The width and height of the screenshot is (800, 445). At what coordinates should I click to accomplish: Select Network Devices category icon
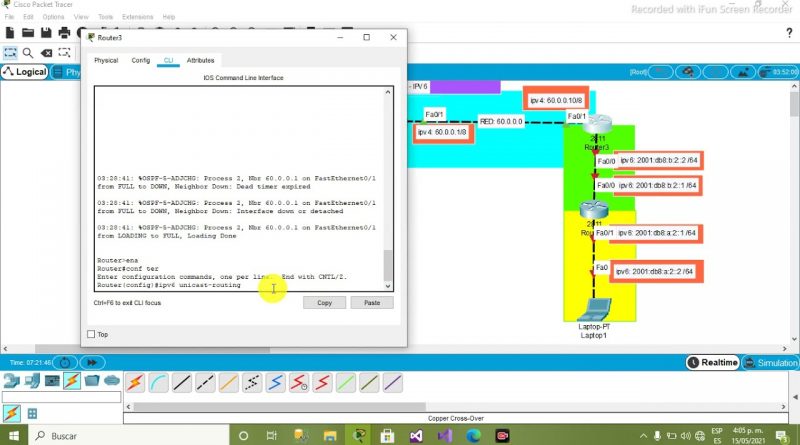point(11,381)
